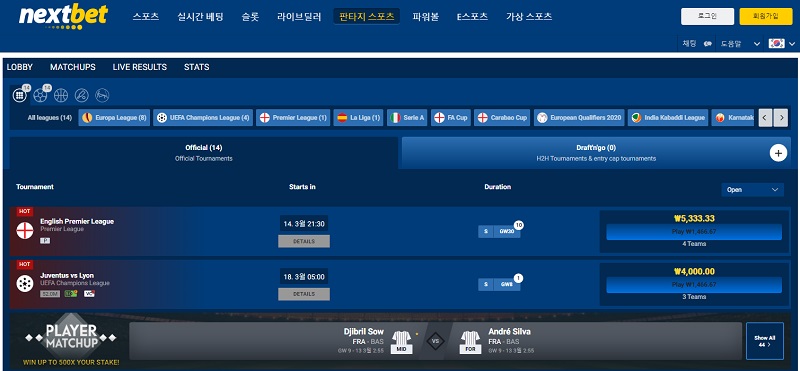Select the Official (14) tournaments tab
This screenshot has height=371, width=800.
(x=204, y=153)
